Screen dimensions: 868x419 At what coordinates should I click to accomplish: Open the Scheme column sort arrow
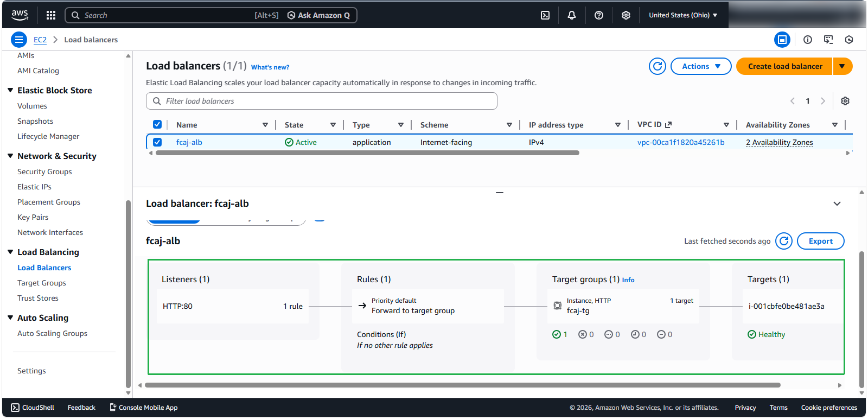click(509, 125)
